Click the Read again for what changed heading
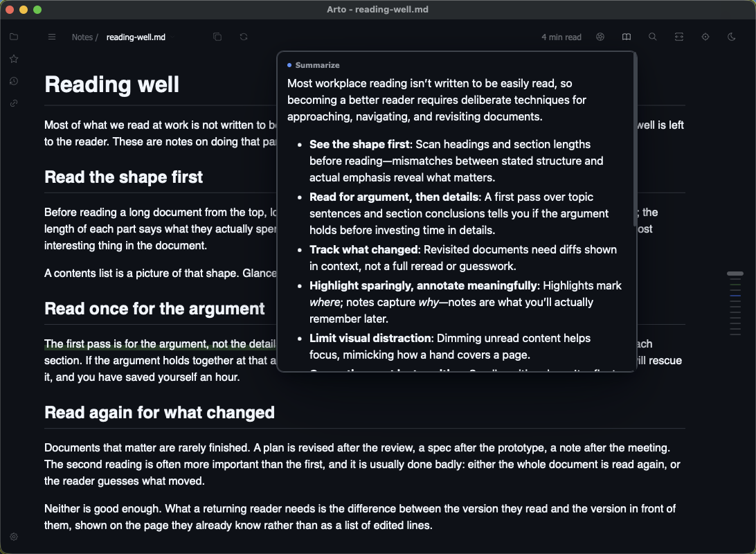 160,413
